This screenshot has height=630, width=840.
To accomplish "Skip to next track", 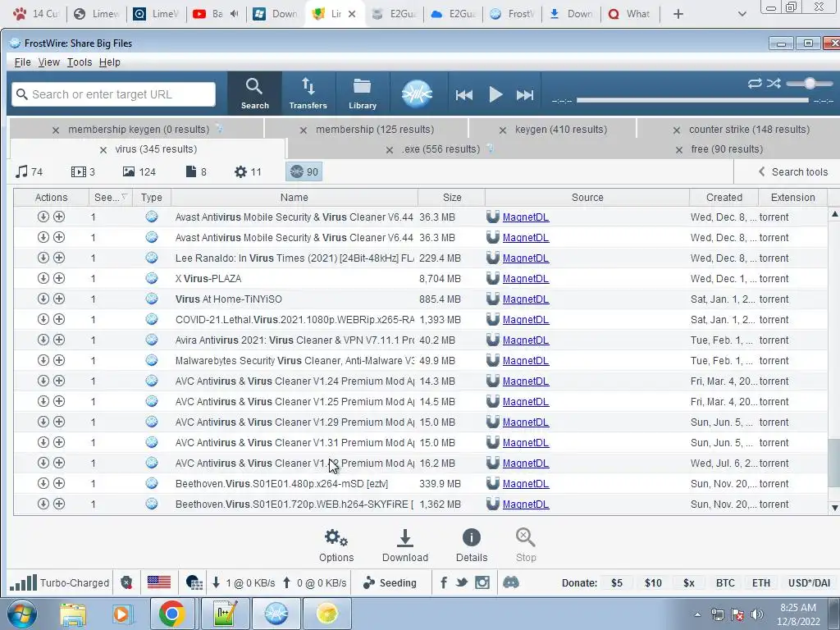I will 525,95.
